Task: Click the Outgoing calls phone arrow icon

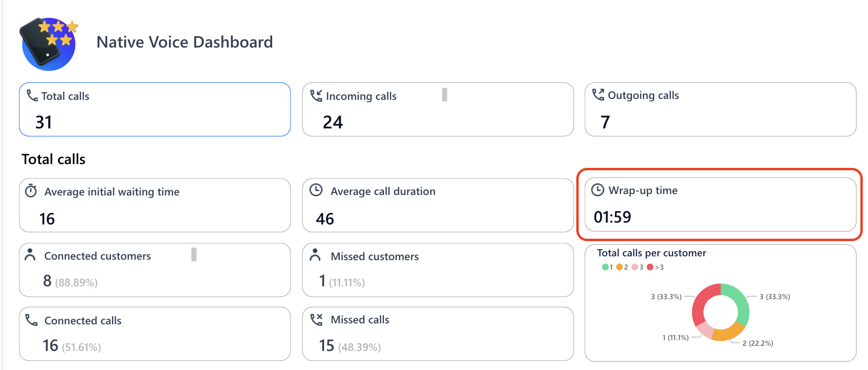Action: [598, 95]
